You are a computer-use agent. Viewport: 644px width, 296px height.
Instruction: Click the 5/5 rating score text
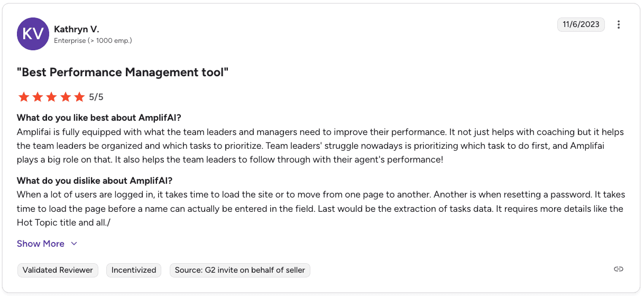pyautogui.click(x=96, y=97)
